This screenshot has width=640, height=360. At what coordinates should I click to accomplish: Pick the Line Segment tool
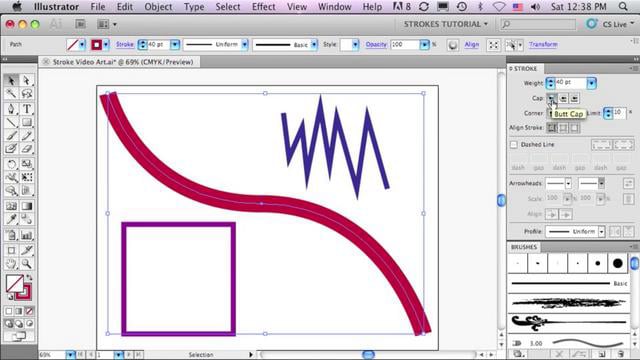[x=11, y=122]
